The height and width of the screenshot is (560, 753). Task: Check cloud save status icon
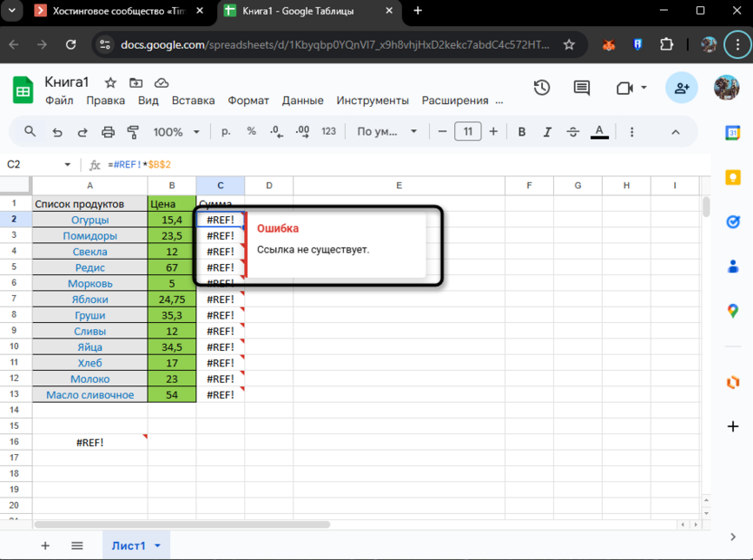[x=161, y=83]
